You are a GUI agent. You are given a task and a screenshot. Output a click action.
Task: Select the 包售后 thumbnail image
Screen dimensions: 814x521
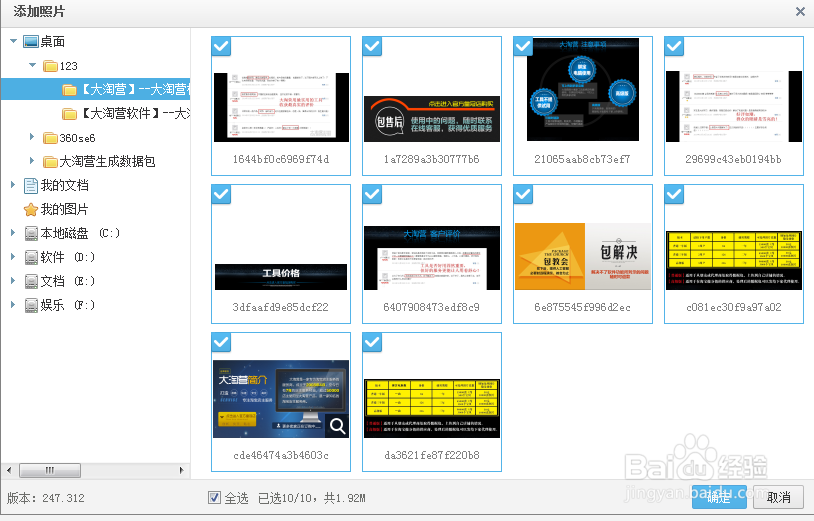click(432, 119)
